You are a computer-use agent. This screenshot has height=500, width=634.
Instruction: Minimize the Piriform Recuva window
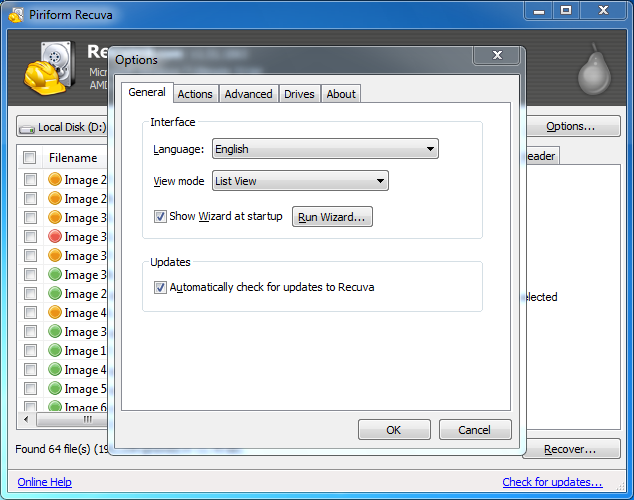tap(539, 11)
